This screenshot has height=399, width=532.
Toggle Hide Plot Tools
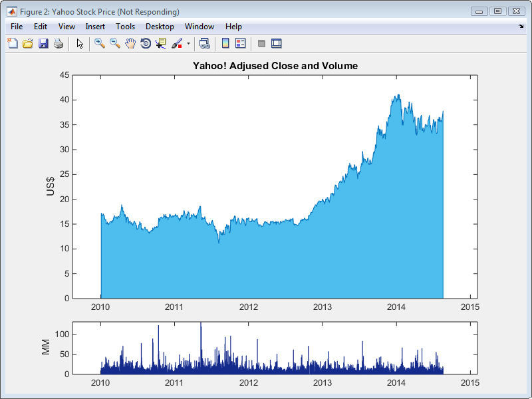261,43
